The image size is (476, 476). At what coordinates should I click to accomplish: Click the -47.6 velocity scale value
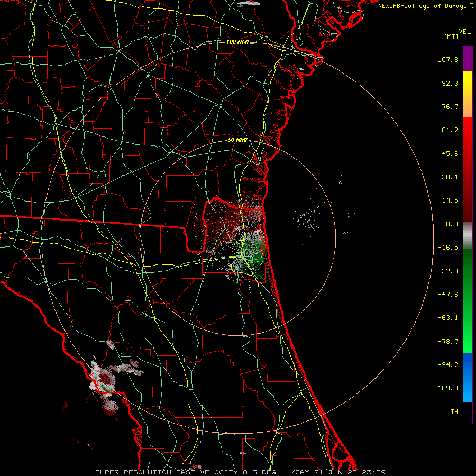pyautogui.click(x=448, y=295)
